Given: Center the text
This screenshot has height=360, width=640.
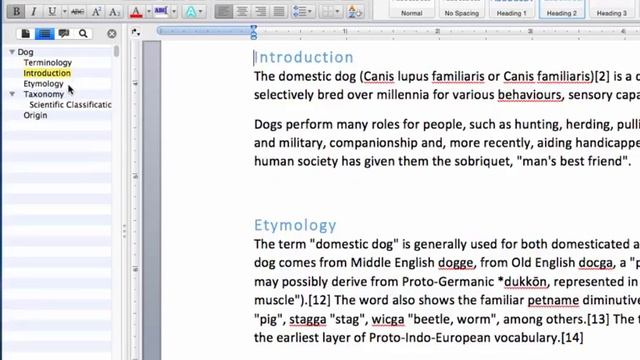Looking at the screenshot, I should point(242,11).
